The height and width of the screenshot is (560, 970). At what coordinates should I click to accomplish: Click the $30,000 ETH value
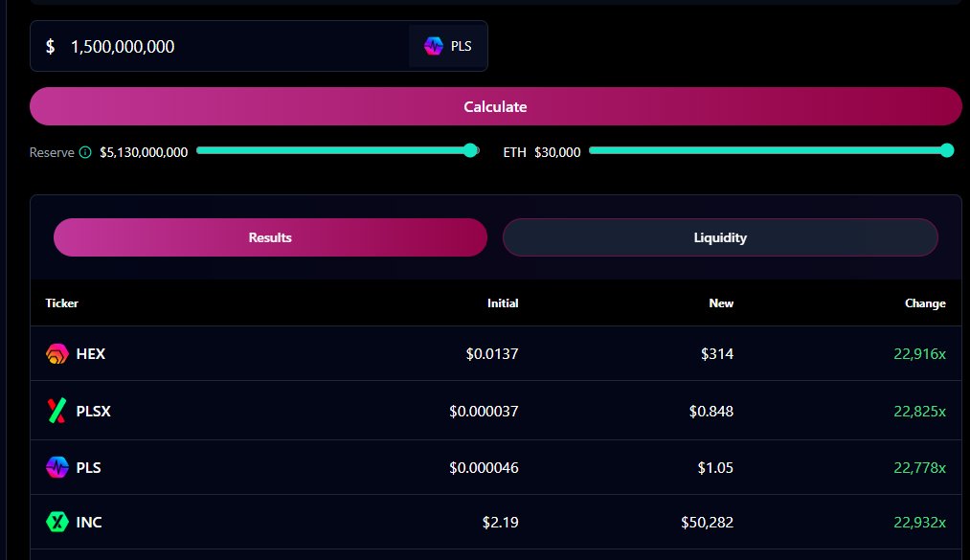(x=557, y=152)
